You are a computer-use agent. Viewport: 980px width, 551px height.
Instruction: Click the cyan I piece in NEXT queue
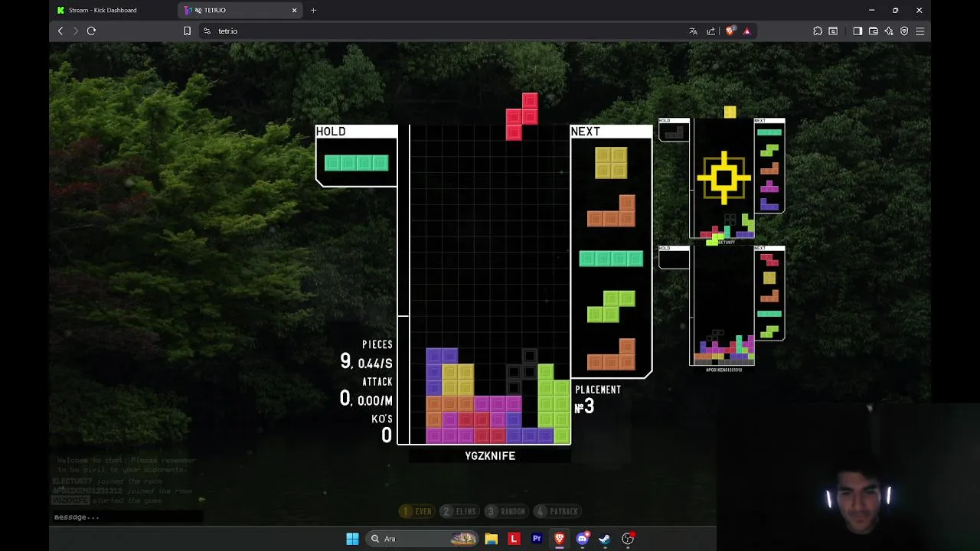[x=611, y=259]
